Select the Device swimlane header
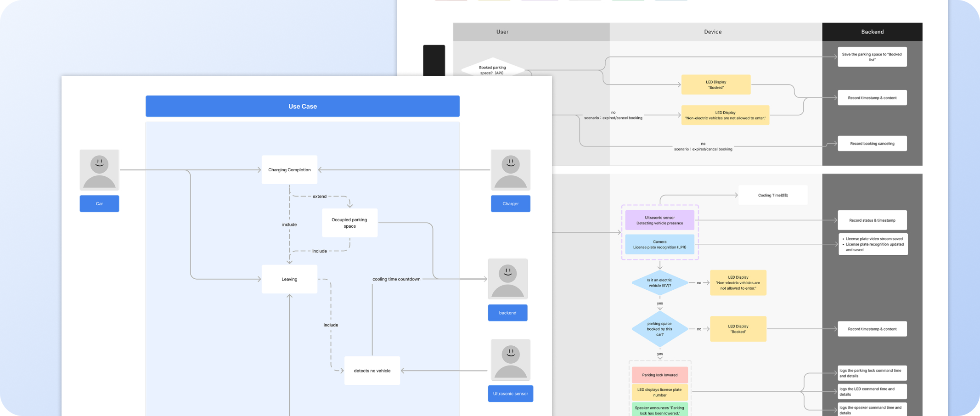 point(715,32)
